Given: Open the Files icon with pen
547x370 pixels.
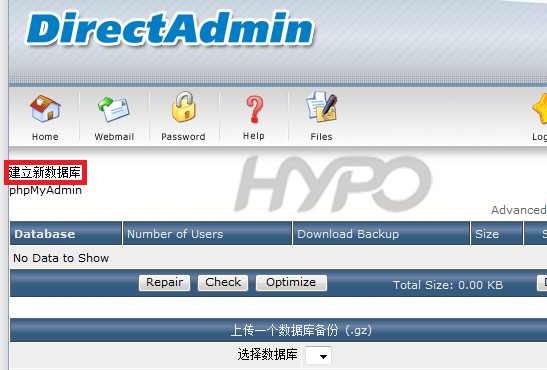Looking at the screenshot, I should [x=321, y=107].
